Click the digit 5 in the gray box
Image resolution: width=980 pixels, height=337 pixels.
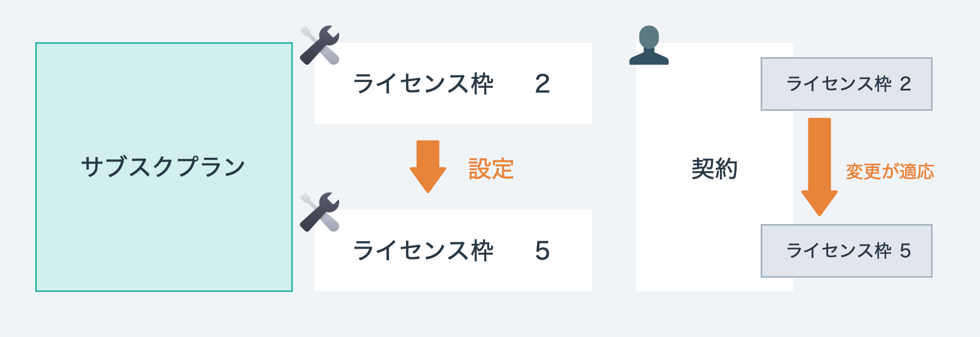(x=905, y=251)
